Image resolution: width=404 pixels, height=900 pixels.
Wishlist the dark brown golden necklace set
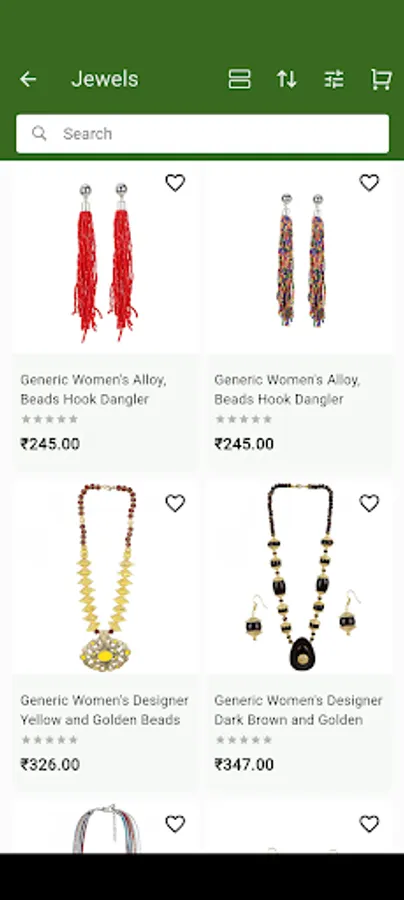point(369,503)
